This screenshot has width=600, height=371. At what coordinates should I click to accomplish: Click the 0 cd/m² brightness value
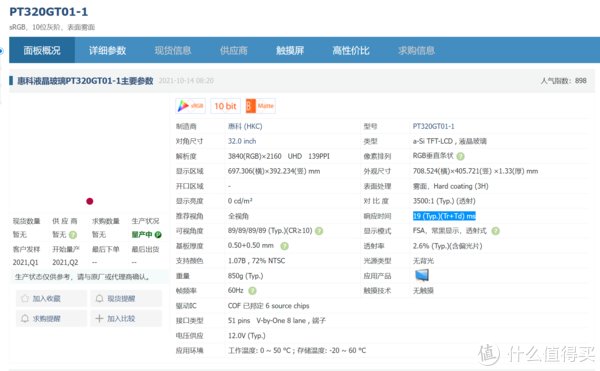tap(240, 201)
